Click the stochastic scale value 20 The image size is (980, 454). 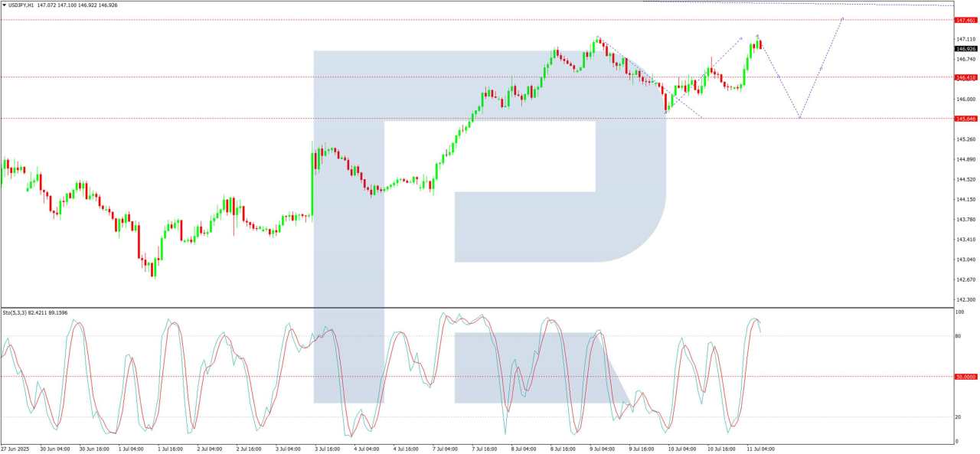(959, 417)
